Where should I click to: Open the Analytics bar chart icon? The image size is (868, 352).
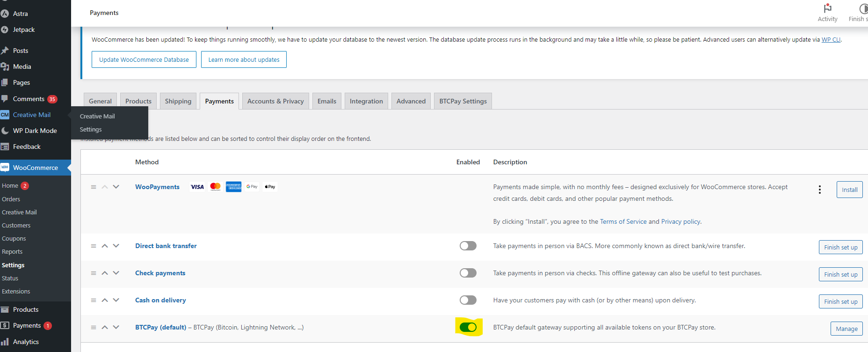pos(5,342)
